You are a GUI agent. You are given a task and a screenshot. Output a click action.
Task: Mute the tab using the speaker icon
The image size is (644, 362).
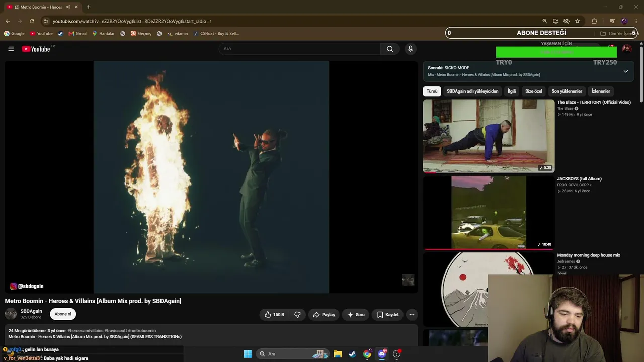click(68, 7)
